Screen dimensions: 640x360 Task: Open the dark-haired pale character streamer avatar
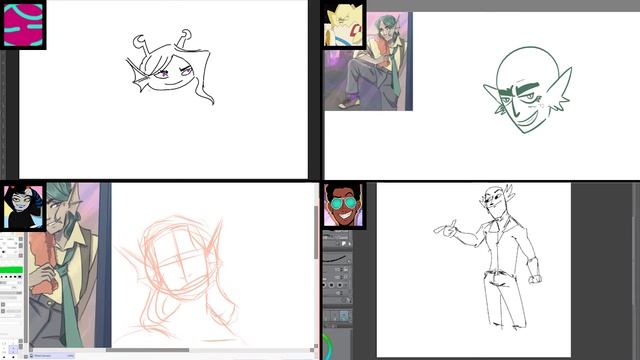point(23,207)
